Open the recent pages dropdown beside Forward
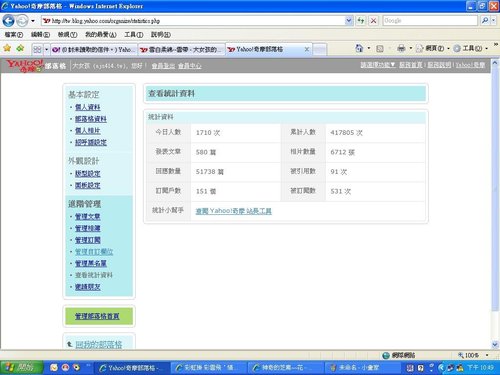500x375 pixels. 33,21
